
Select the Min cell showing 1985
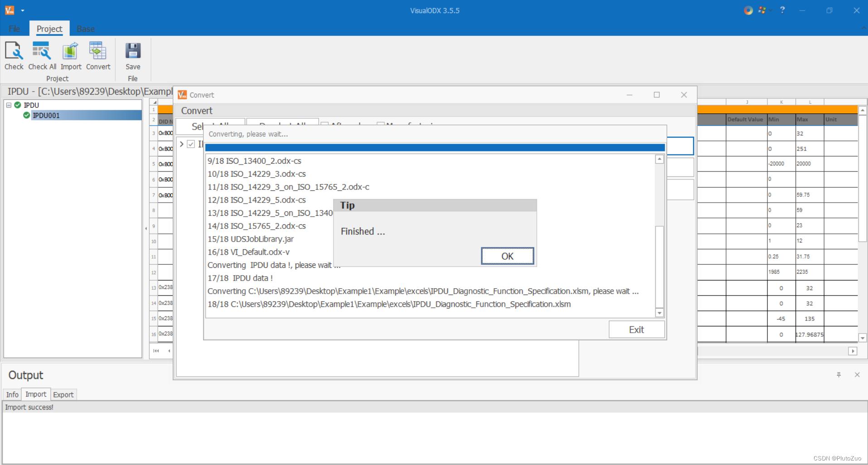tap(781, 272)
